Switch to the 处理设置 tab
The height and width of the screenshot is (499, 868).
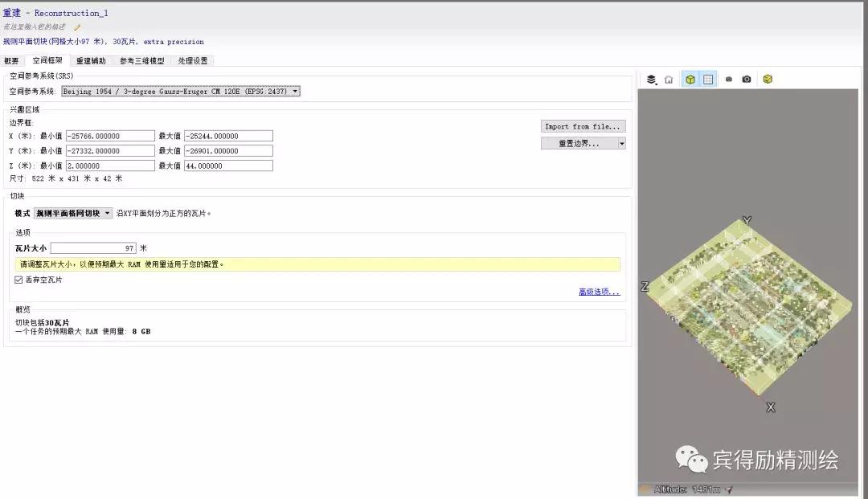coord(193,61)
